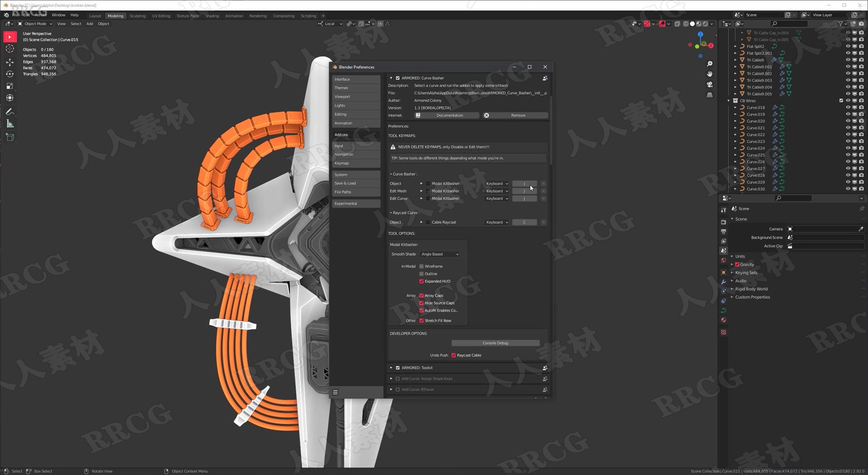
Task: Open Object Data curve properties icon
Action: pyautogui.click(x=723, y=311)
